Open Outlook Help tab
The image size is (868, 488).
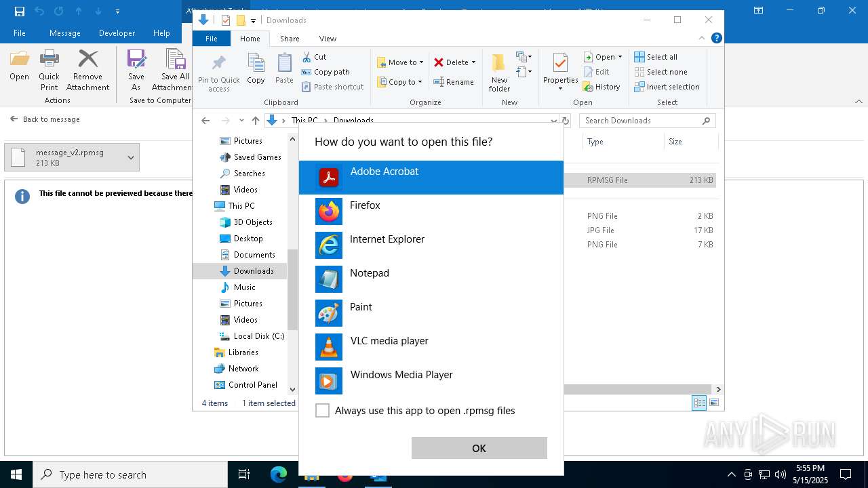161,33
